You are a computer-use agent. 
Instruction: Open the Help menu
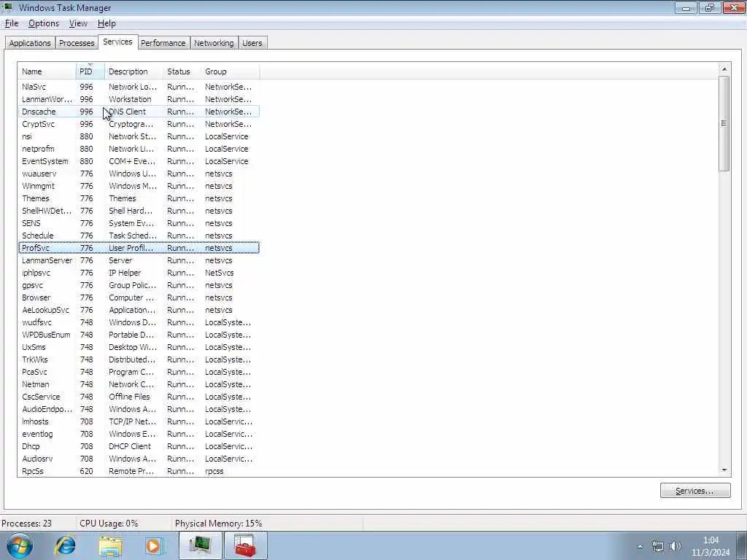click(107, 23)
